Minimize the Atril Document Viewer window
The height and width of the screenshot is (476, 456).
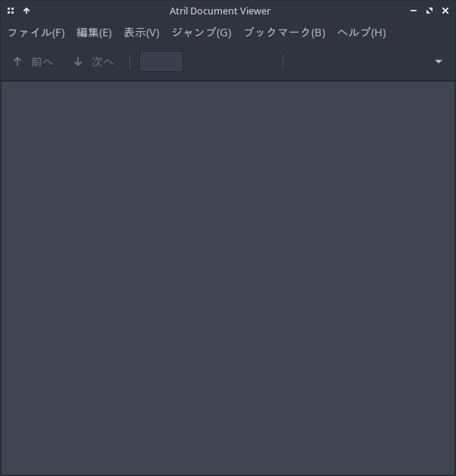point(414,11)
